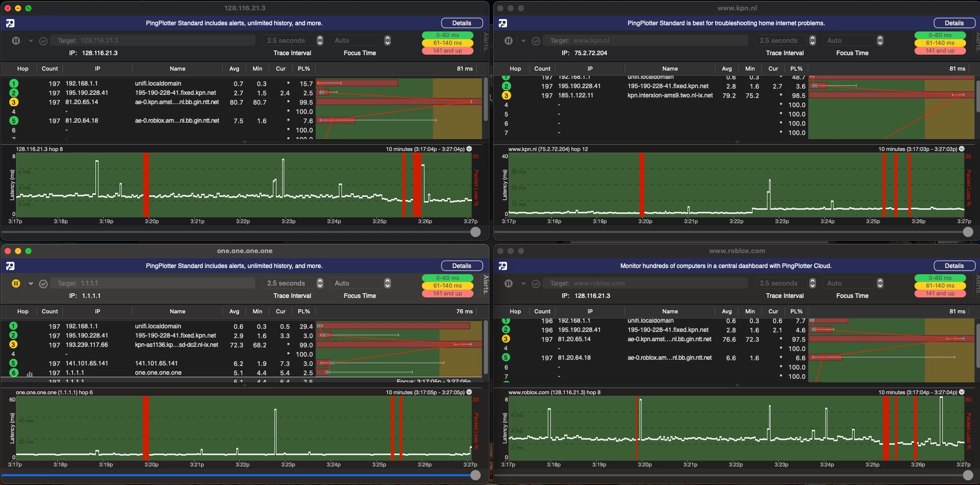980x485 pixels.
Task: Select hop 2 icon in www.roblox.com window
Action: [506, 330]
